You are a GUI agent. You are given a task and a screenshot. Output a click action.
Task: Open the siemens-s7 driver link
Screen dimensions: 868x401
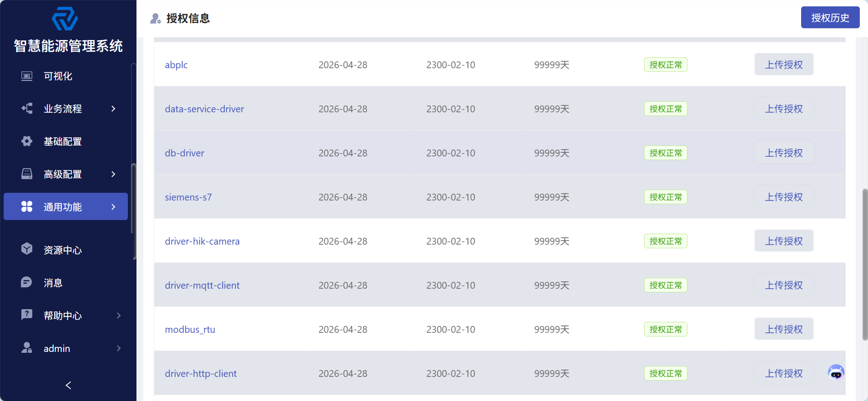(188, 197)
